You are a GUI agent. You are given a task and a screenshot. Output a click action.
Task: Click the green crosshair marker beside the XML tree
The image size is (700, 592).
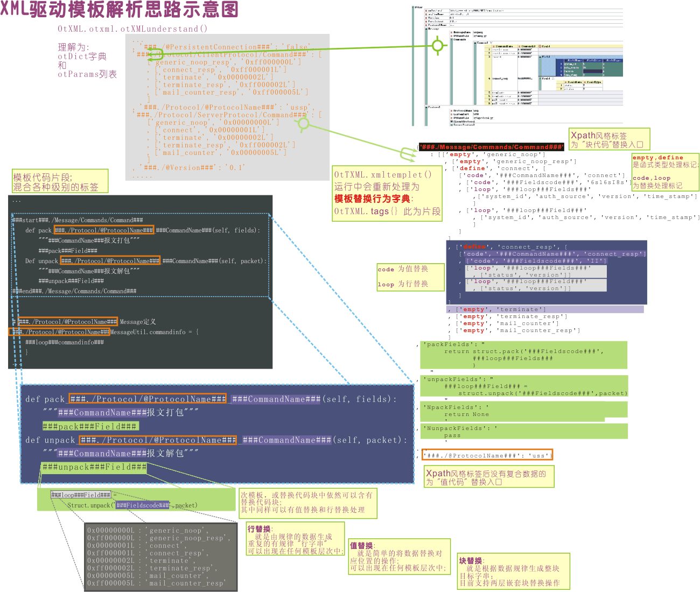pyautogui.click(x=438, y=46)
